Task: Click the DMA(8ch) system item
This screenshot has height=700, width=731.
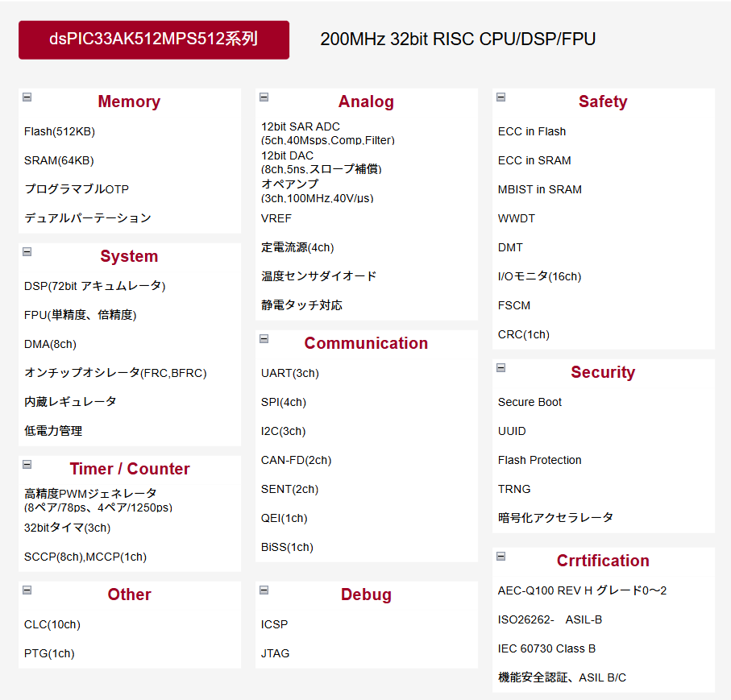Action: (50, 344)
